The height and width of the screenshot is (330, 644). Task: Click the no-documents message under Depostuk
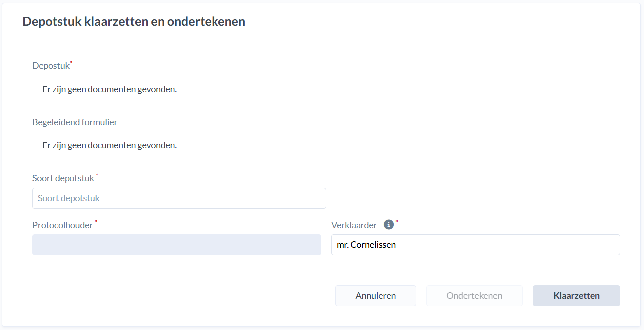coord(110,90)
